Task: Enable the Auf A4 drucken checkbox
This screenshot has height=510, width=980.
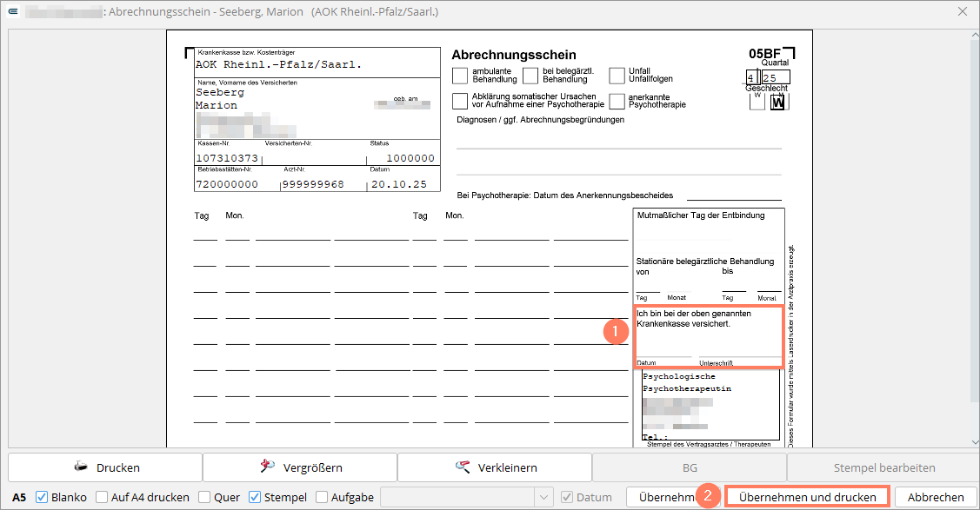Action: pyautogui.click(x=102, y=497)
